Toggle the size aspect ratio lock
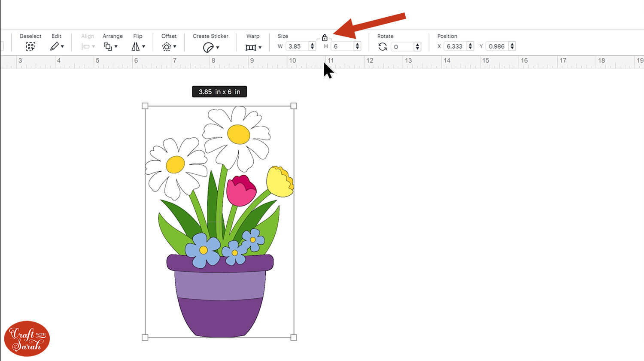644x361 pixels. click(x=325, y=38)
